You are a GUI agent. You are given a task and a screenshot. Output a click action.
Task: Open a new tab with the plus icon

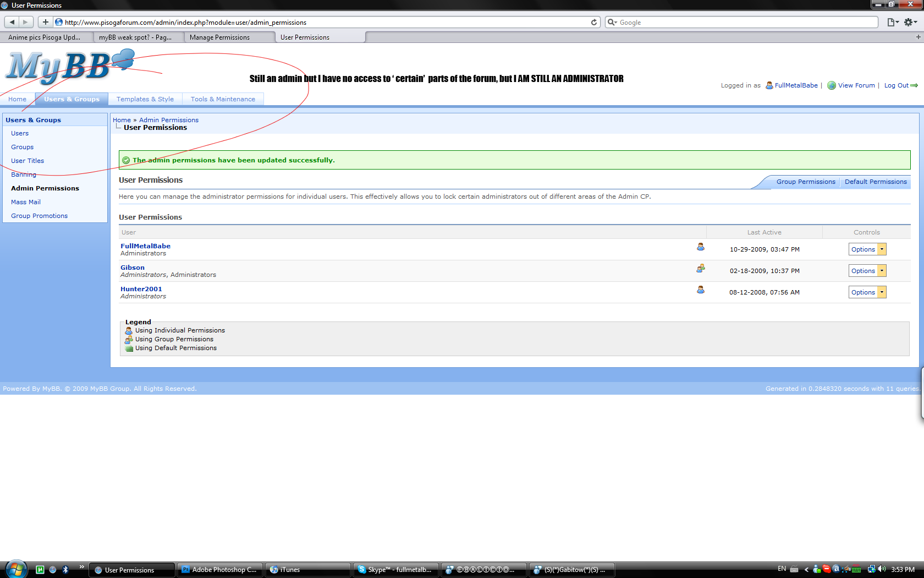(x=918, y=37)
